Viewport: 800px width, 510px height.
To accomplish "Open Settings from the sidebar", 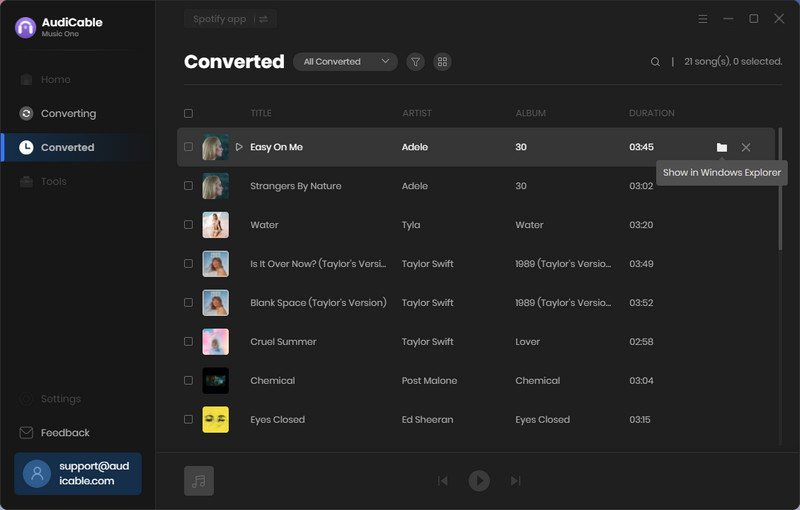I will coord(60,399).
